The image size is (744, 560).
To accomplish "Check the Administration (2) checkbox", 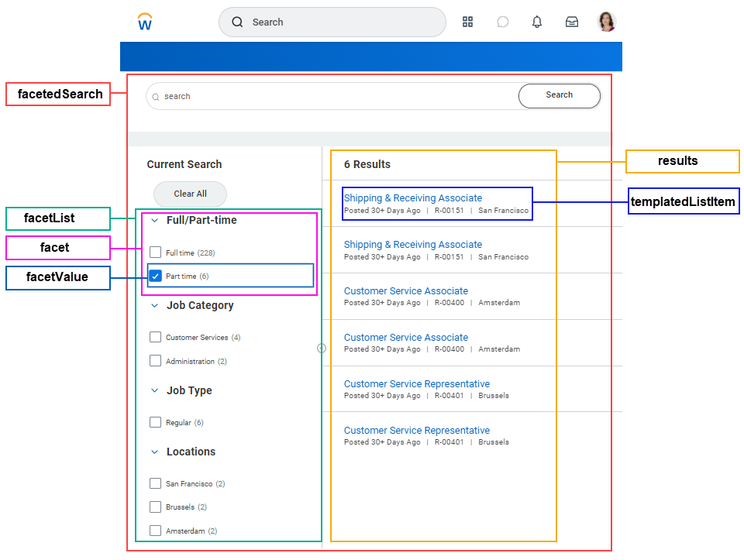I will [x=155, y=361].
